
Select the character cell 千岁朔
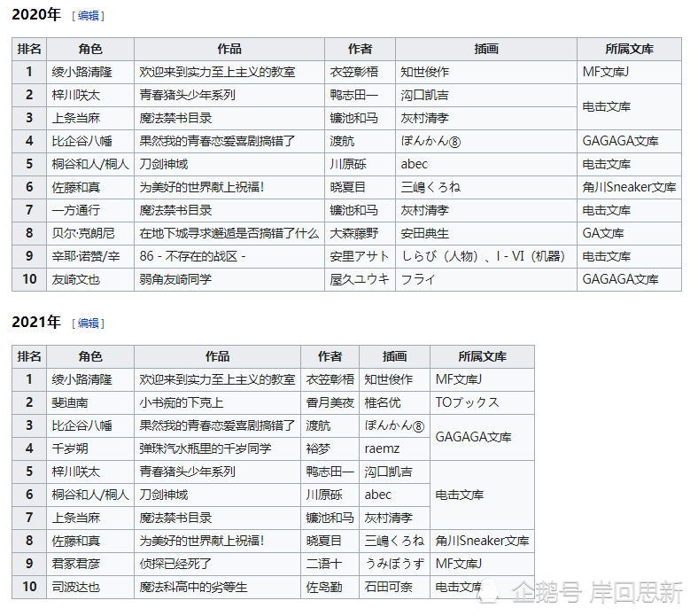click(x=90, y=448)
